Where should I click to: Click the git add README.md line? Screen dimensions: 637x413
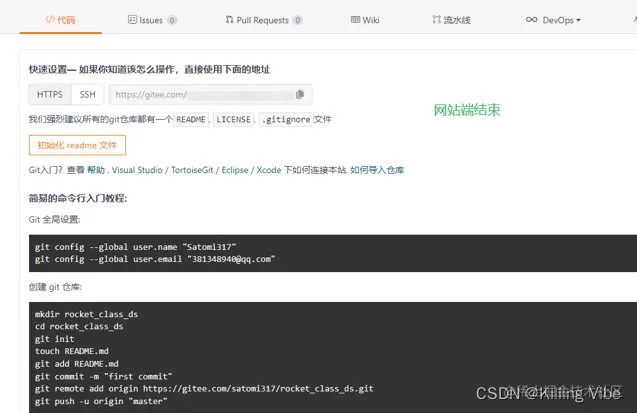(76, 364)
